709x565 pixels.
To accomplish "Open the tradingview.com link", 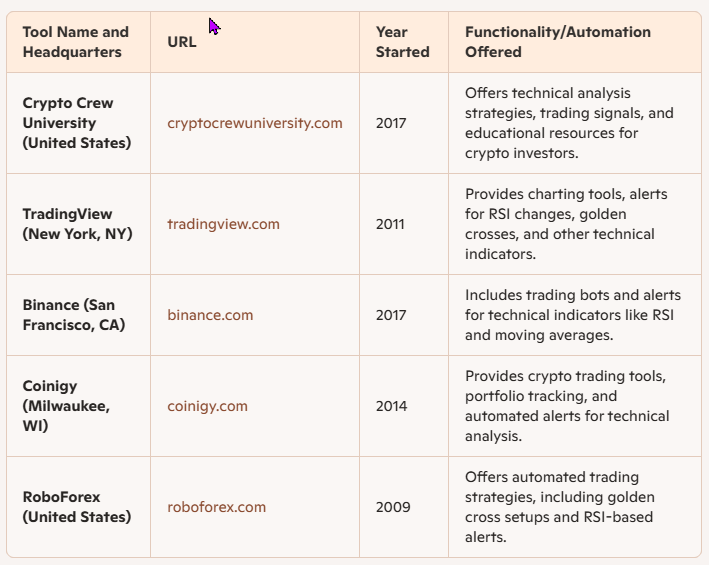I will point(223,224).
